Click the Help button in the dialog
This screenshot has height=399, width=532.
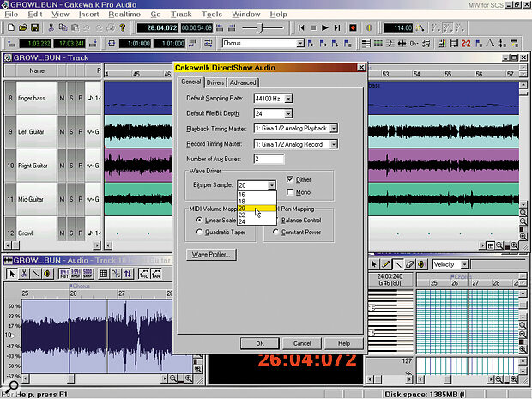(x=344, y=343)
